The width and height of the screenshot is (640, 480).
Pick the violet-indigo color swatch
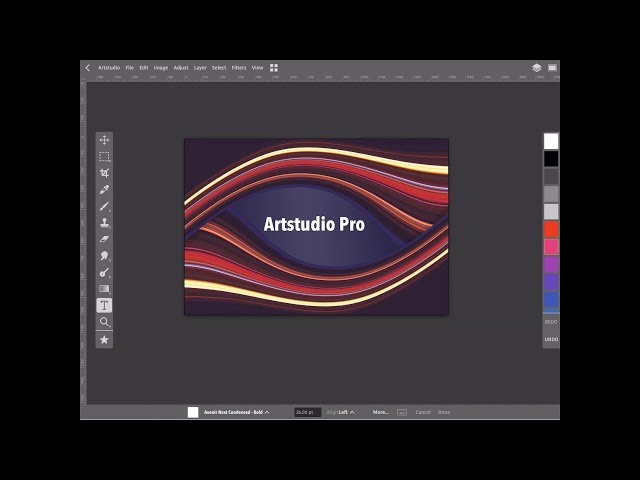tap(551, 282)
